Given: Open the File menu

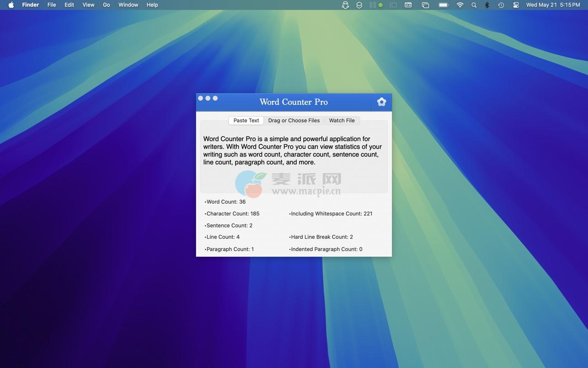Looking at the screenshot, I should (x=52, y=5).
